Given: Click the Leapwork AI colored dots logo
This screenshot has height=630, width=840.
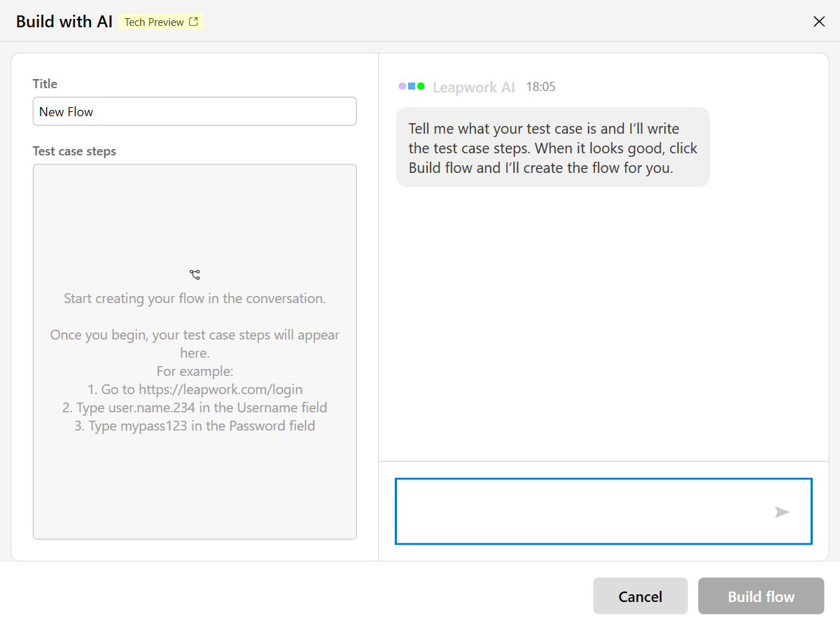Looking at the screenshot, I should click(412, 87).
